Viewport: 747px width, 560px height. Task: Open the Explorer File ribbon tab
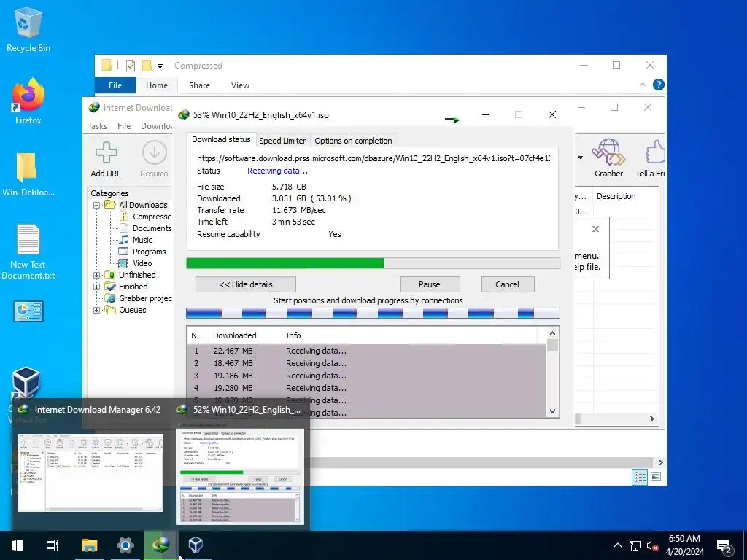[115, 85]
